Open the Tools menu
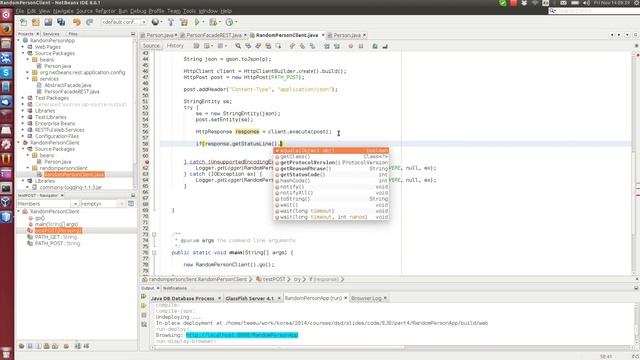640x360 pixels. [x=189, y=11]
